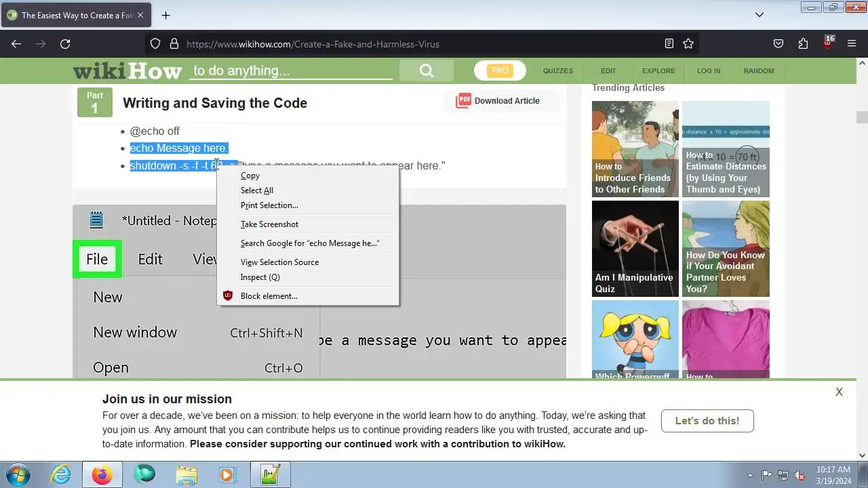Click the page vertical scrollbar thumb

[862, 117]
